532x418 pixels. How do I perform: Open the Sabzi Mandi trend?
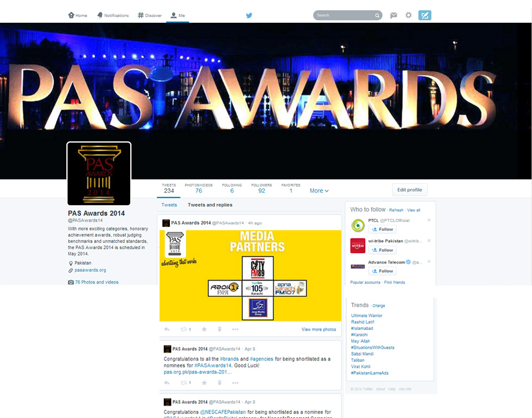pyautogui.click(x=362, y=354)
